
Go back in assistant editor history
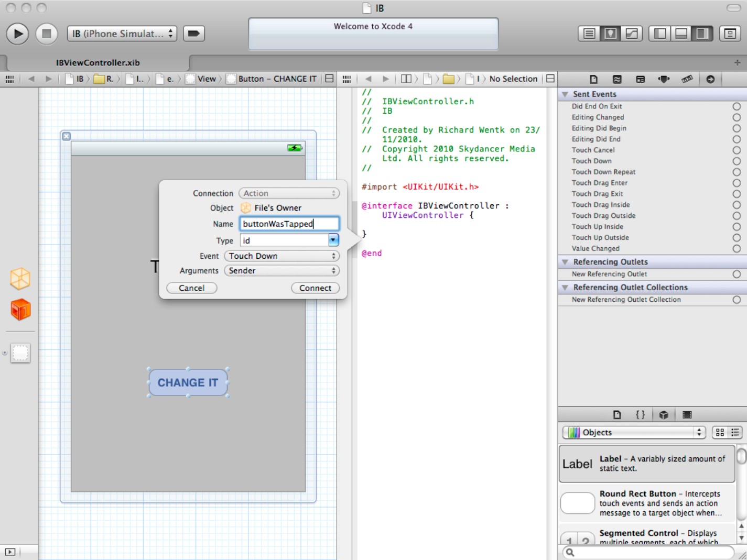(368, 79)
